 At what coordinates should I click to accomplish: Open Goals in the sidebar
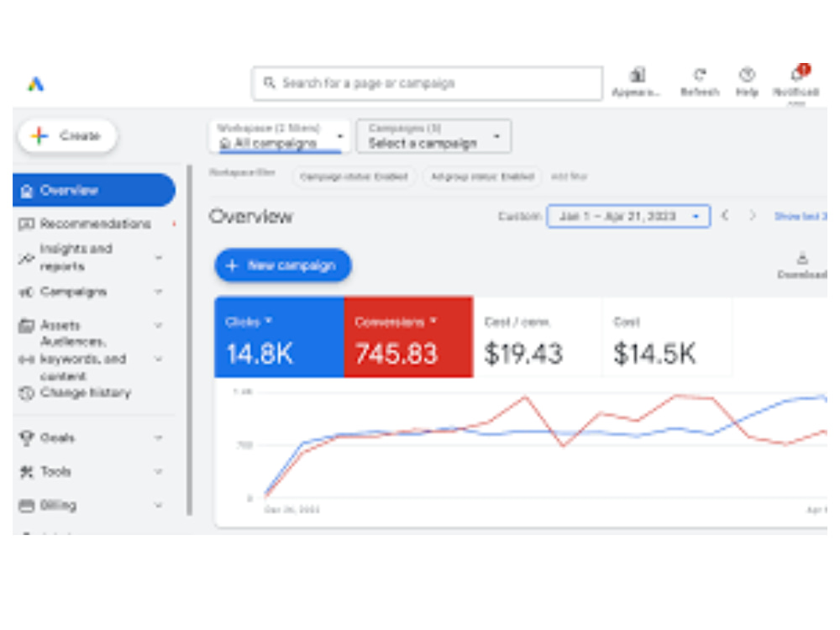[58, 438]
